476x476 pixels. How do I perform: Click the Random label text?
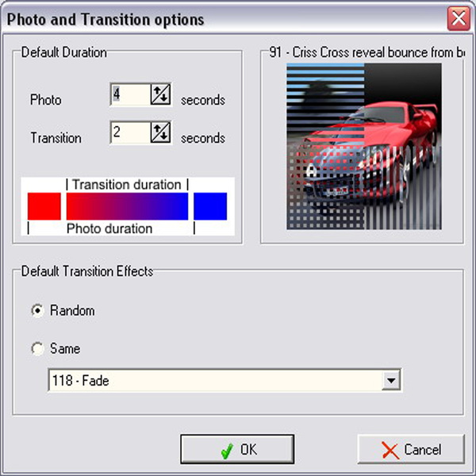point(72,310)
